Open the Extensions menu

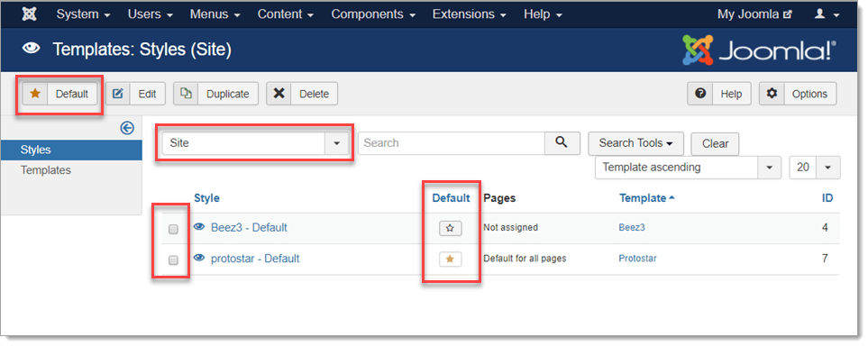(470, 14)
